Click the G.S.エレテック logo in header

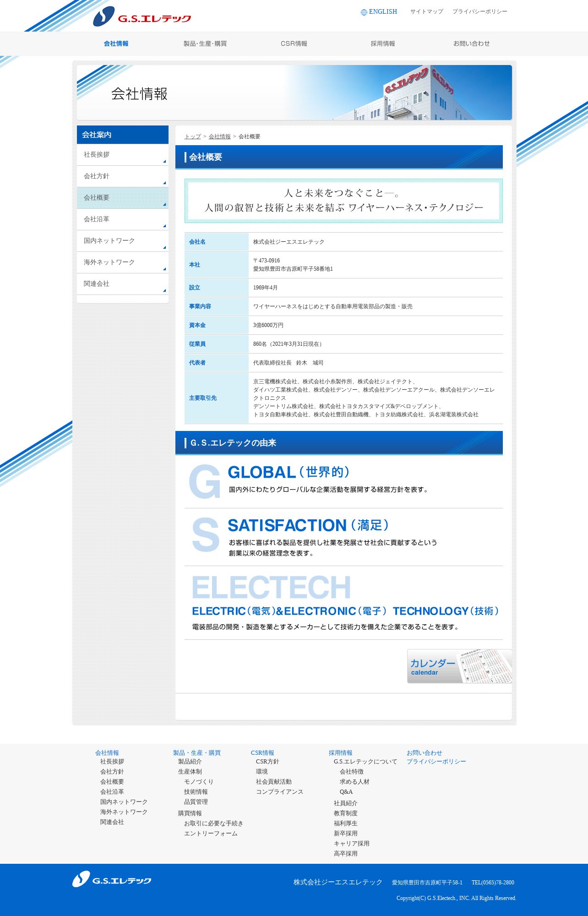coord(142,16)
